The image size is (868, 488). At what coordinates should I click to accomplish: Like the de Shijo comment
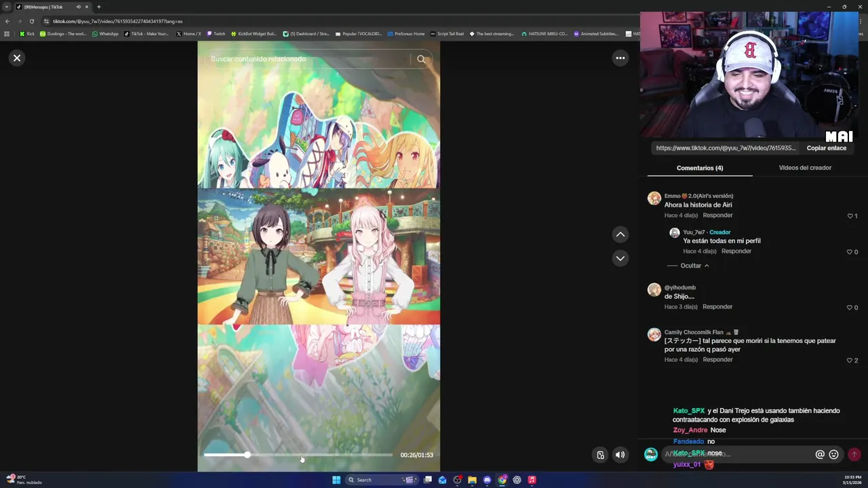click(x=851, y=308)
